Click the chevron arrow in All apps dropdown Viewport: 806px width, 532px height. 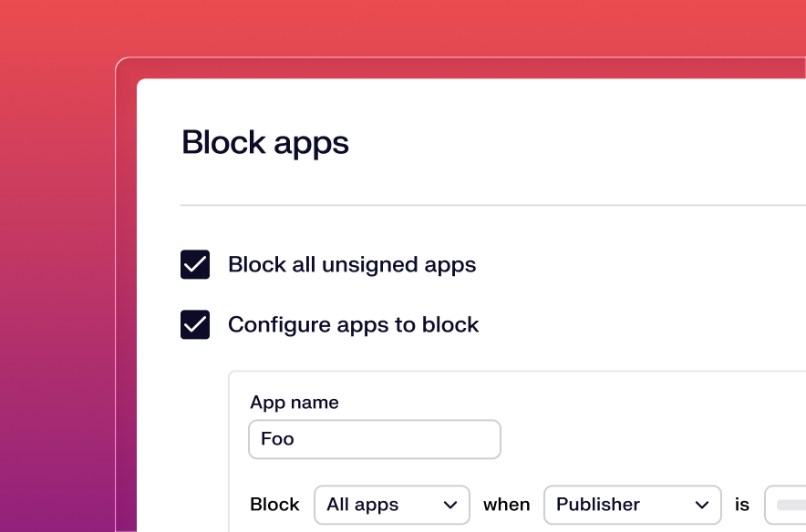[x=449, y=505]
